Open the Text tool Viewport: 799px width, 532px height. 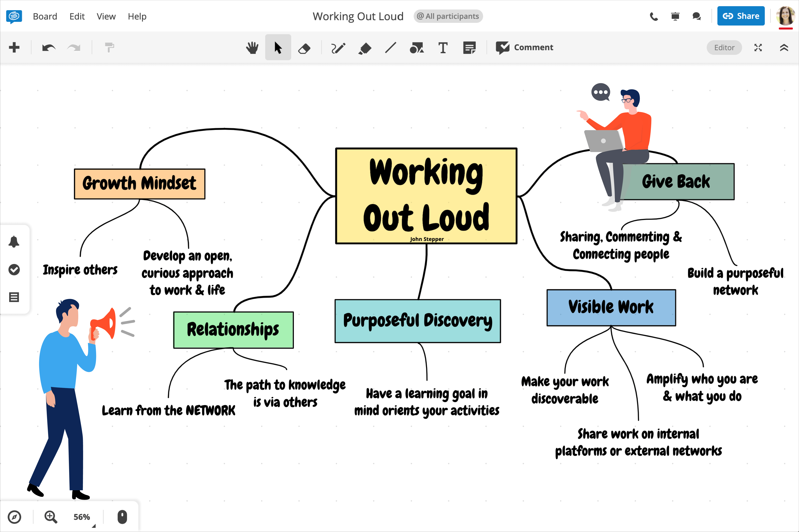coord(443,48)
